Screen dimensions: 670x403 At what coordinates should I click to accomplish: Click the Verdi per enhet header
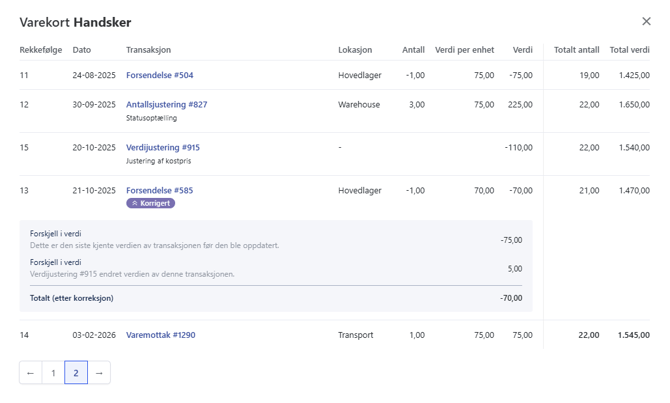tap(465, 49)
